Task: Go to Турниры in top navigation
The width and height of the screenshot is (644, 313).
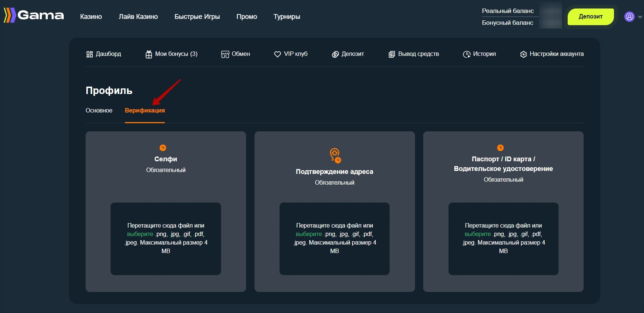Action: [x=287, y=17]
